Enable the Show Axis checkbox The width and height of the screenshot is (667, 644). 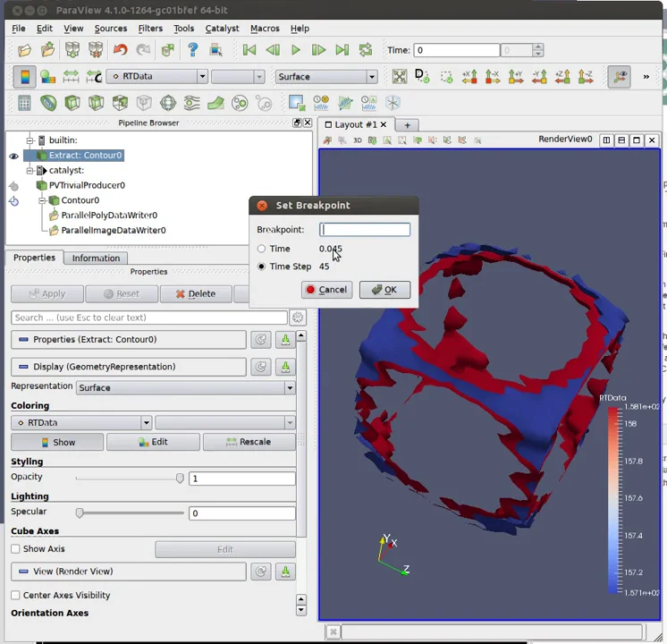pyautogui.click(x=15, y=549)
